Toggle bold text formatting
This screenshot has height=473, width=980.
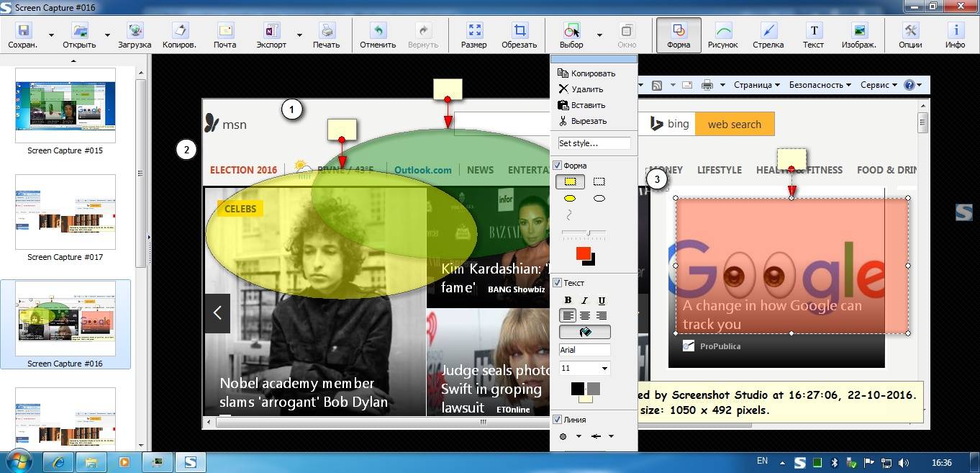tap(568, 300)
